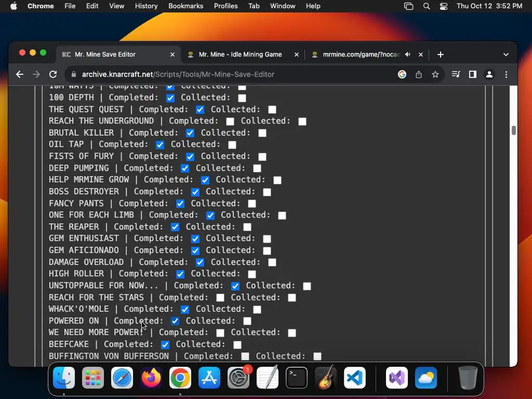Open Launchpad from the dock

point(93,378)
